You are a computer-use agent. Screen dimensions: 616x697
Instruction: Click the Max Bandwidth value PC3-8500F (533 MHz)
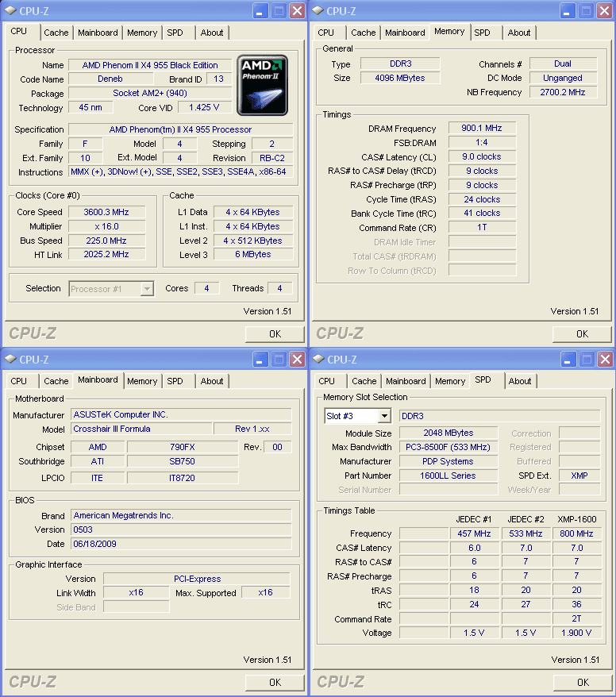click(449, 447)
